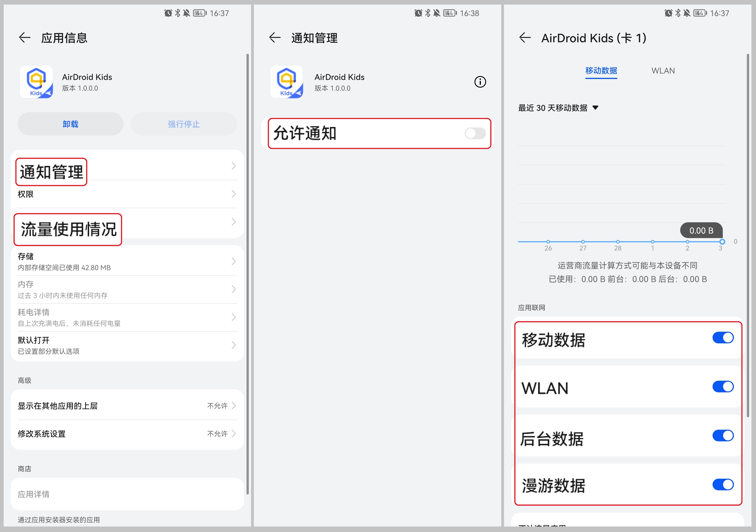Open 内存 row chevron
Image resolution: width=756 pixels, height=532 pixels.
(233, 290)
